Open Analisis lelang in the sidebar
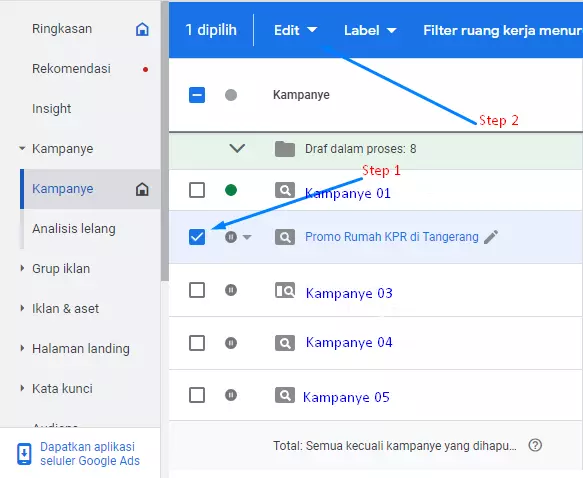 [74, 229]
